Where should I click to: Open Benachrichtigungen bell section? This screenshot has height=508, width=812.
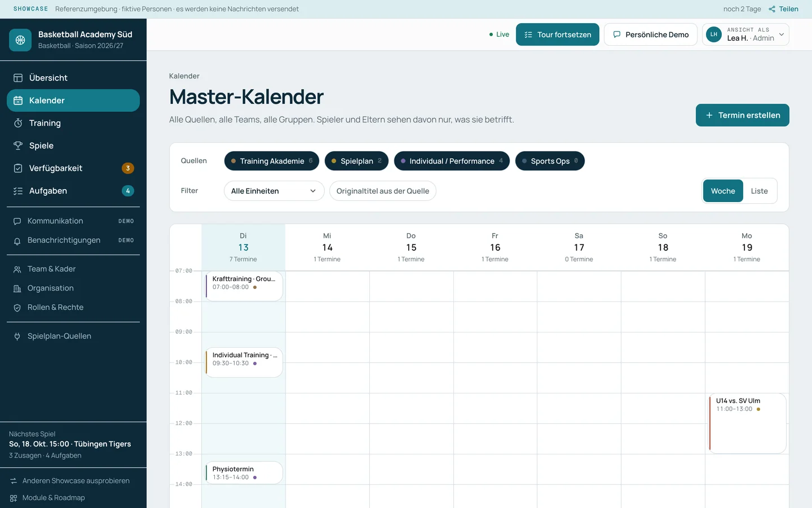(x=73, y=240)
